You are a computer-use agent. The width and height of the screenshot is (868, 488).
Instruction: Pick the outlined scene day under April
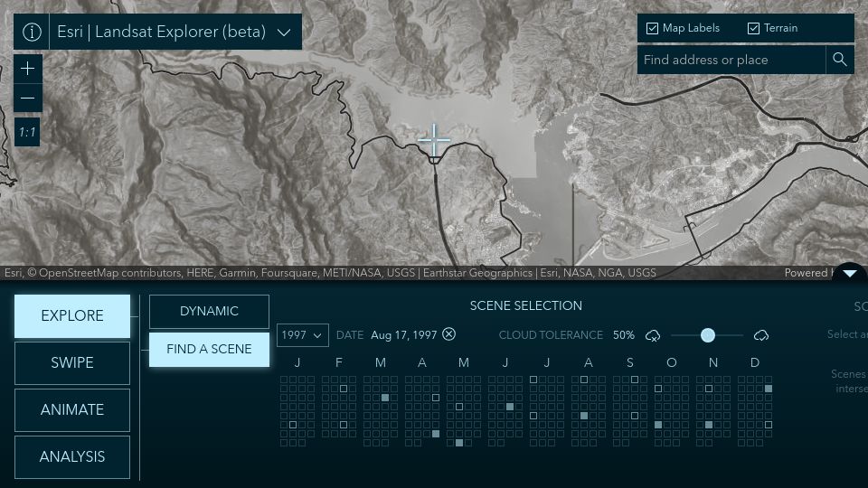coord(436,398)
